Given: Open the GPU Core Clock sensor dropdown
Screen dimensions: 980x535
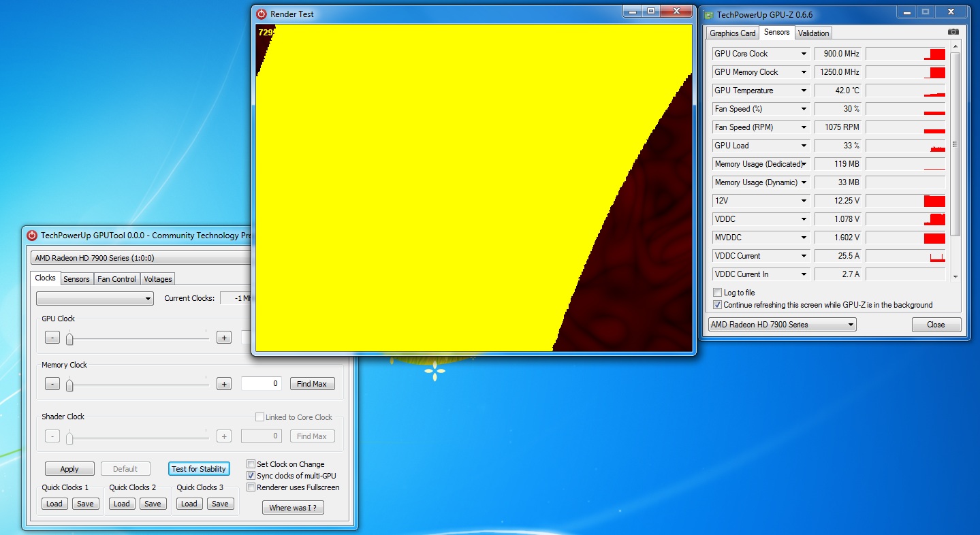Looking at the screenshot, I should tap(804, 54).
